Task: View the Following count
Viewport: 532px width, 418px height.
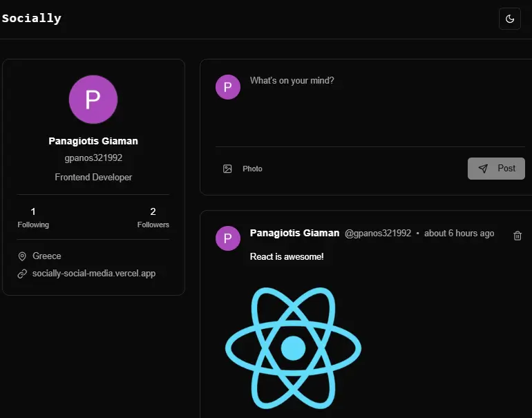Action: coord(33,217)
